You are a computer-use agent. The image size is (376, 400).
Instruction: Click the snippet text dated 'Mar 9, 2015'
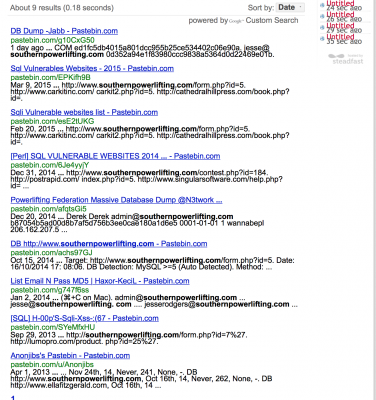[x=150, y=91]
